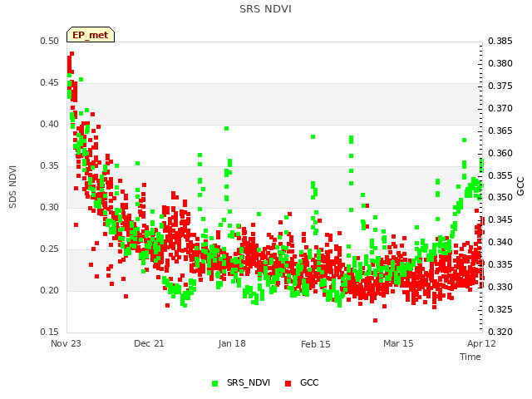Viewport: 532px width, 399px height.
Task: Click the 0.335 right axis value
Action: (x=500, y=264)
